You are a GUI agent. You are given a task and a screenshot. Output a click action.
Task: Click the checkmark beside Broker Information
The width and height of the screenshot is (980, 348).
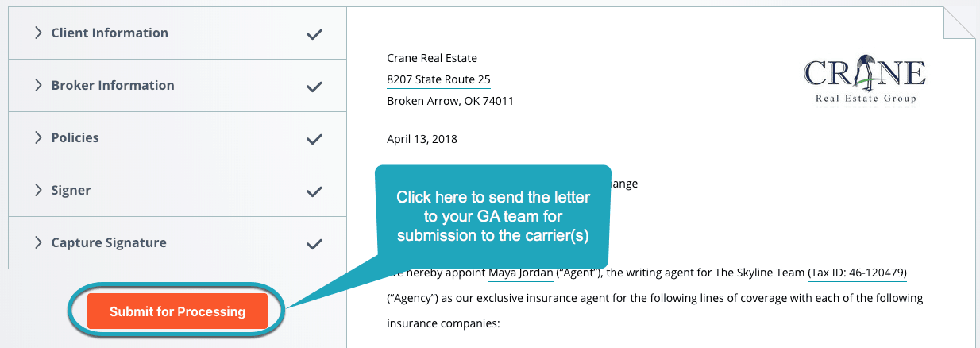point(314,87)
